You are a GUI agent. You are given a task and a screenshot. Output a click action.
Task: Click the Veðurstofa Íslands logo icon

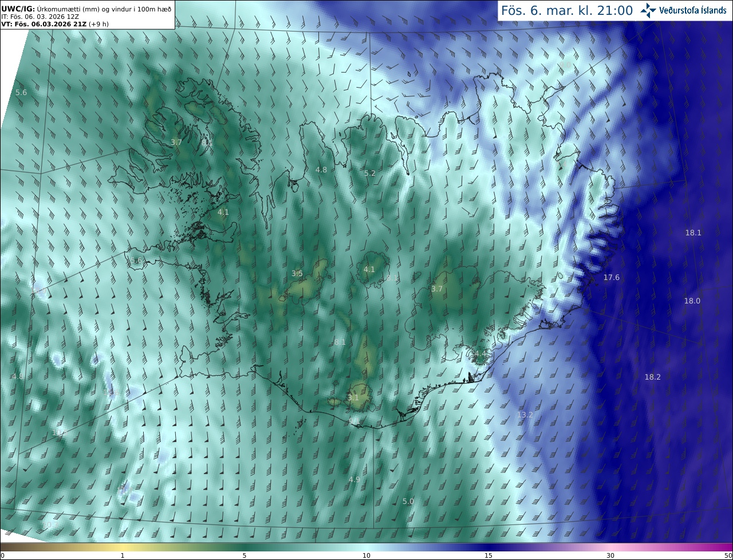tap(648, 10)
